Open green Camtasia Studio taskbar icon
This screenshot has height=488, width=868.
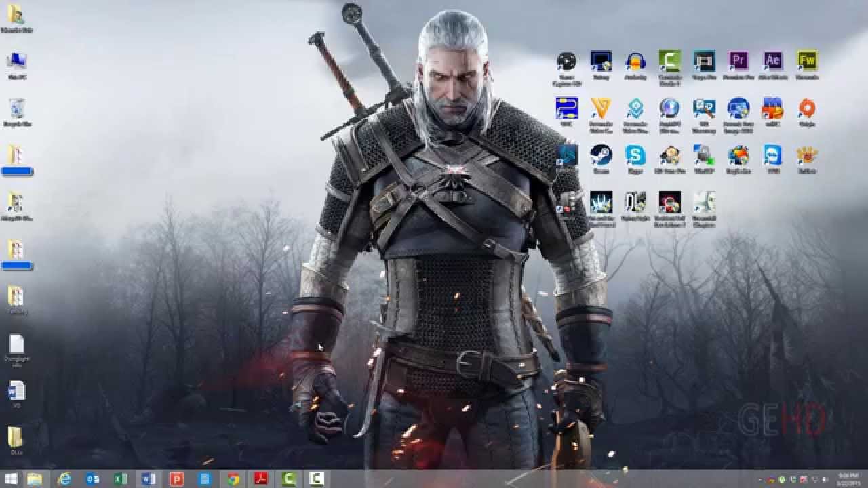click(289, 479)
